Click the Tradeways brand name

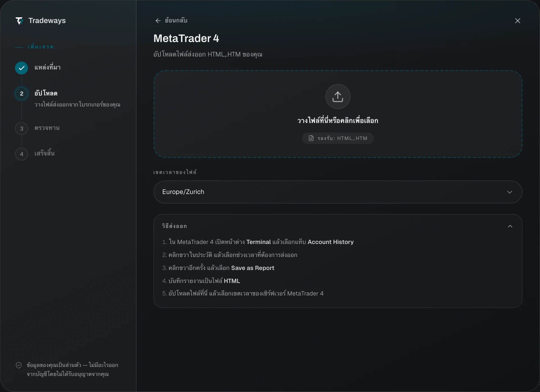[x=47, y=21]
